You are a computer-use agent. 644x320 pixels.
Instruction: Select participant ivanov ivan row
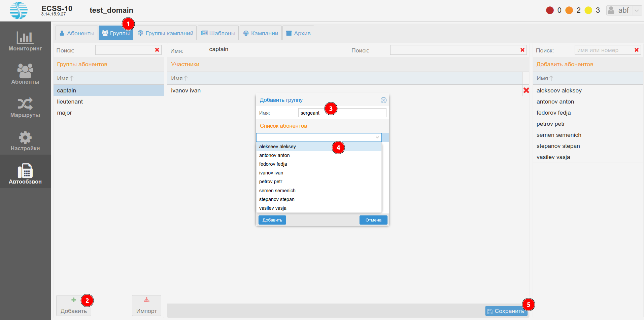tap(345, 90)
